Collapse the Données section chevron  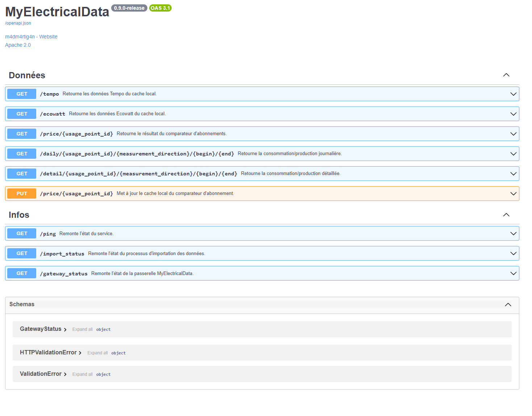506,75
